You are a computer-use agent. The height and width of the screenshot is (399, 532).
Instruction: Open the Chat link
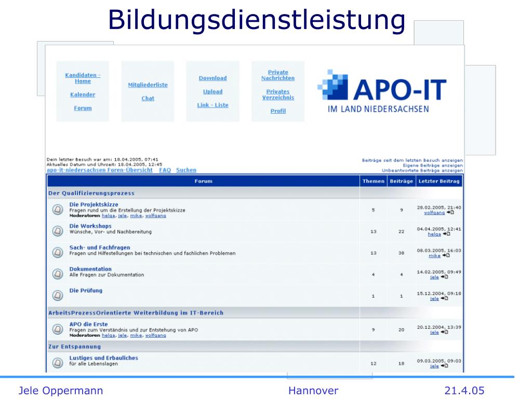148,98
